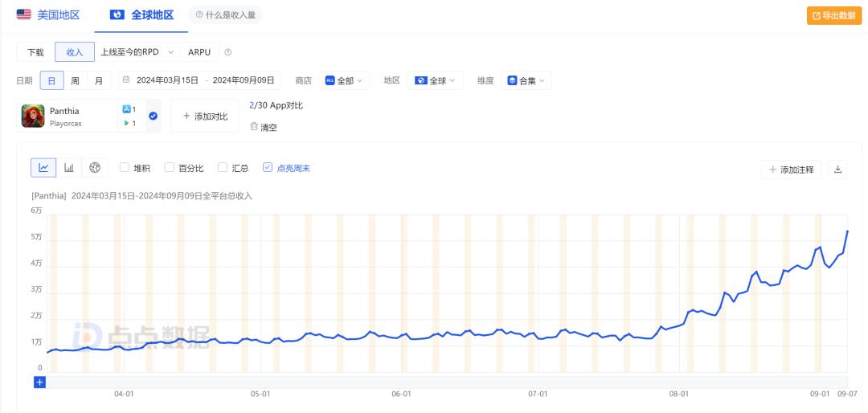Click the date range start field

[x=167, y=80]
